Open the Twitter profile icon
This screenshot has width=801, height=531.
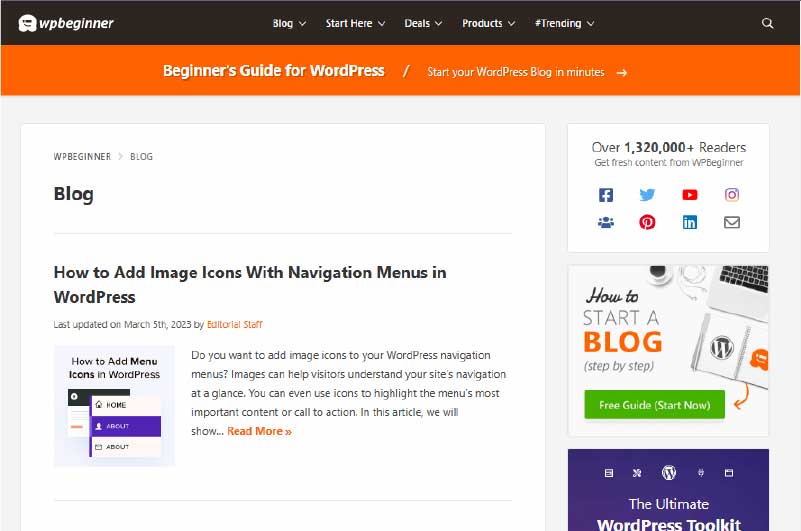tap(647, 195)
